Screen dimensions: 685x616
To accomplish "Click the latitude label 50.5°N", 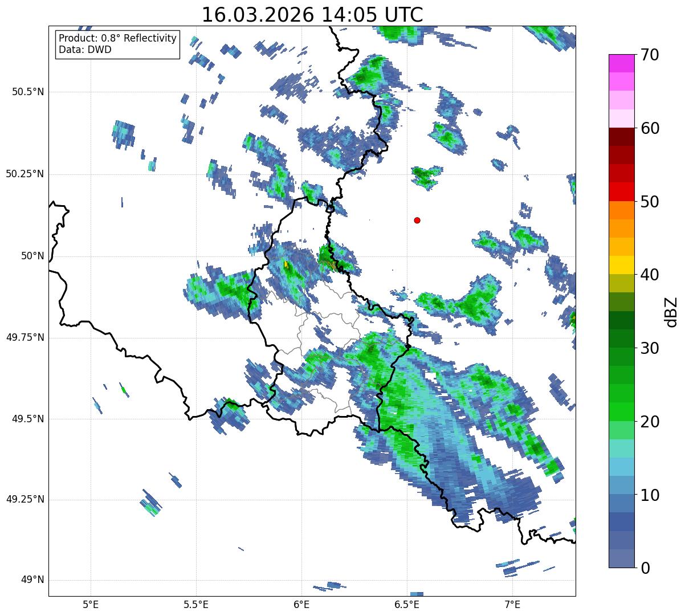I will click(27, 92).
